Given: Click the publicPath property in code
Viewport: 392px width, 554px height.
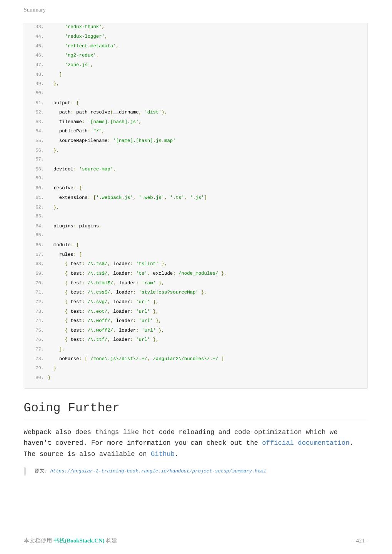Looking at the screenshot, I should coord(73,131).
